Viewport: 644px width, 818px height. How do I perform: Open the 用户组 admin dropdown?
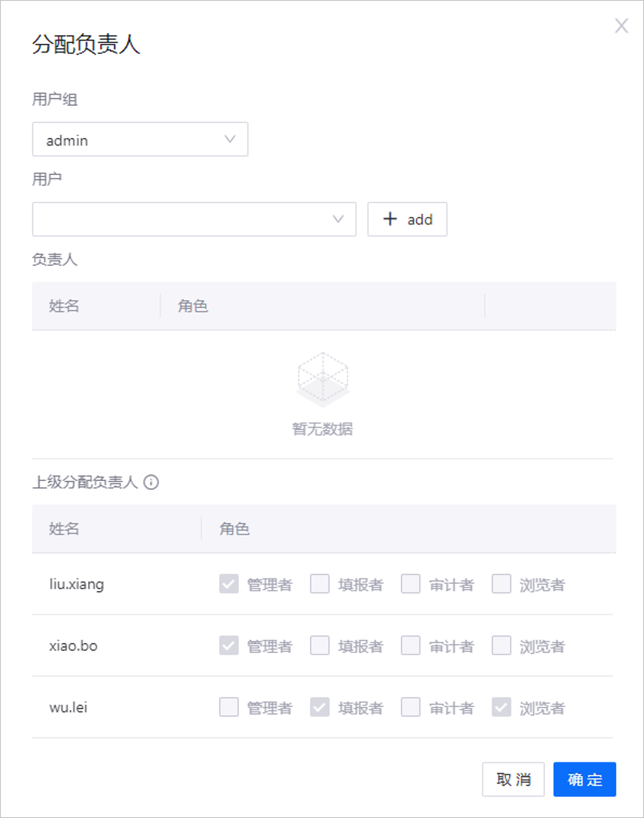pyautogui.click(x=140, y=140)
